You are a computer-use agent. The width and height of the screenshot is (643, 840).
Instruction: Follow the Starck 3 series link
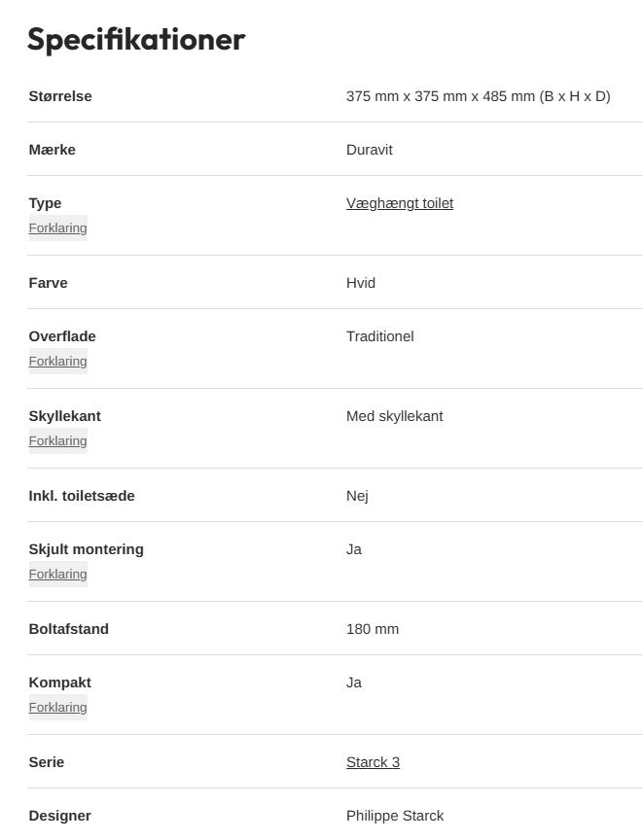[x=373, y=762]
